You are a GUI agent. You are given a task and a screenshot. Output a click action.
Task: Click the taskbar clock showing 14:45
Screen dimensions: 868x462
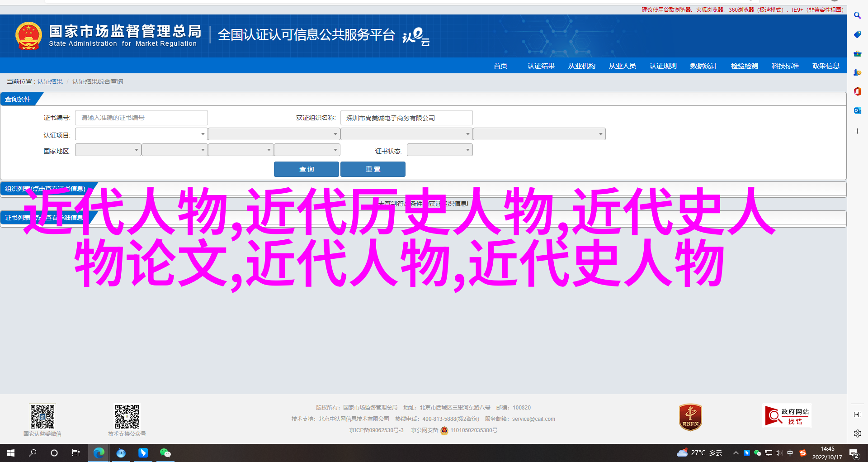(827, 453)
